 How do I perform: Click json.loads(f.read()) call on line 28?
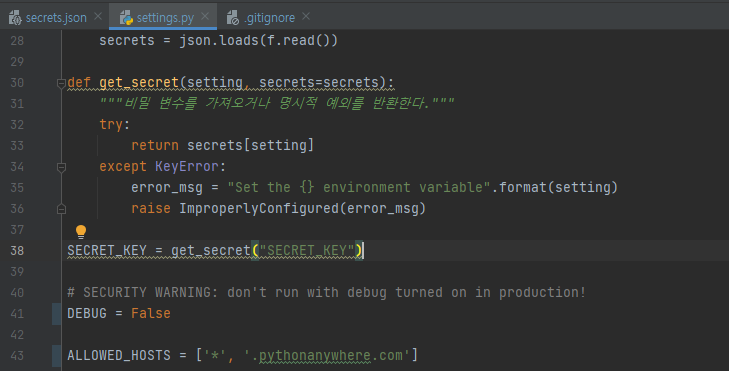pyautogui.click(x=258, y=40)
